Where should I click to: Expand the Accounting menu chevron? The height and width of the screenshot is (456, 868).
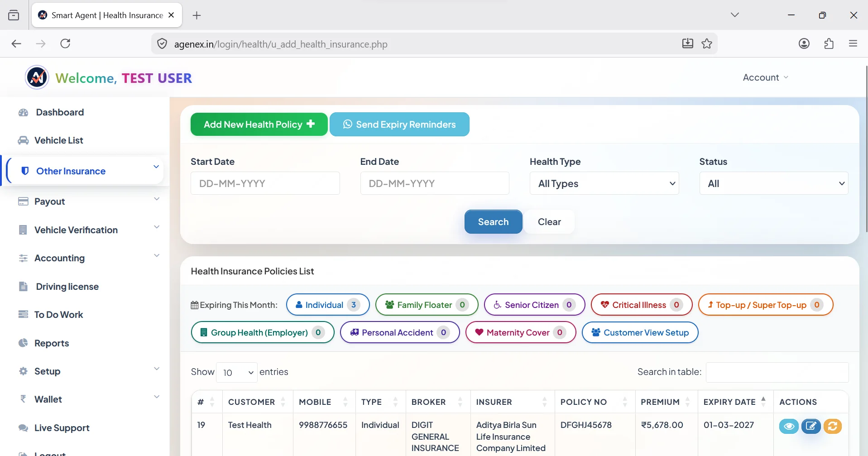(157, 255)
